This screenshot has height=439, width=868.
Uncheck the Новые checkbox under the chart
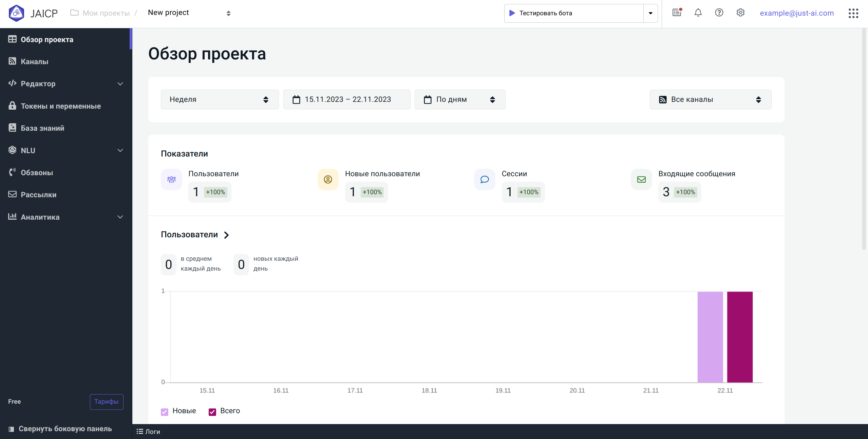(x=165, y=411)
